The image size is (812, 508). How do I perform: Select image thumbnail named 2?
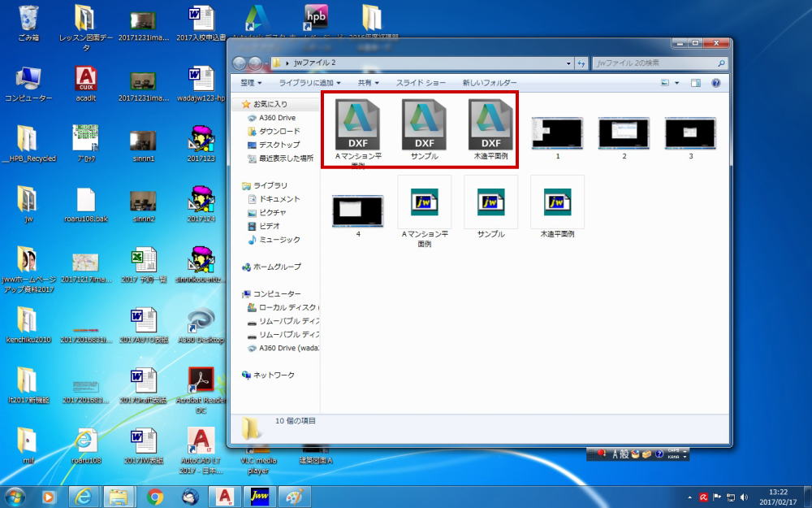click(x=624, y=138)
